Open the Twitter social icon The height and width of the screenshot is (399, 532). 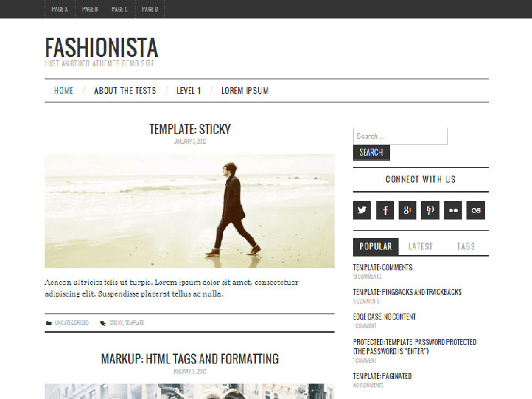pos(362,210)
